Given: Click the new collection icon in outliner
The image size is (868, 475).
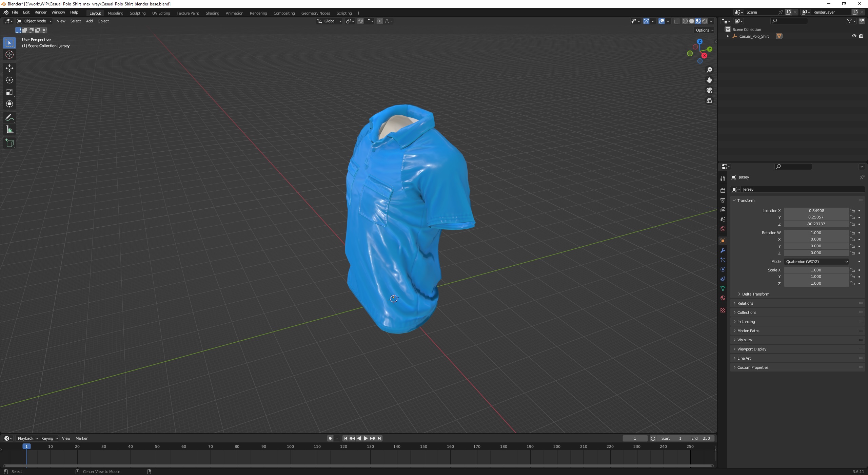Looking at the screenshot, I should tap(862, 21).
